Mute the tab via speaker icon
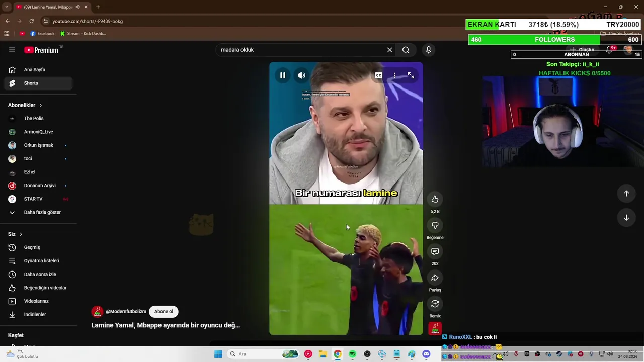 coord(77,7)
